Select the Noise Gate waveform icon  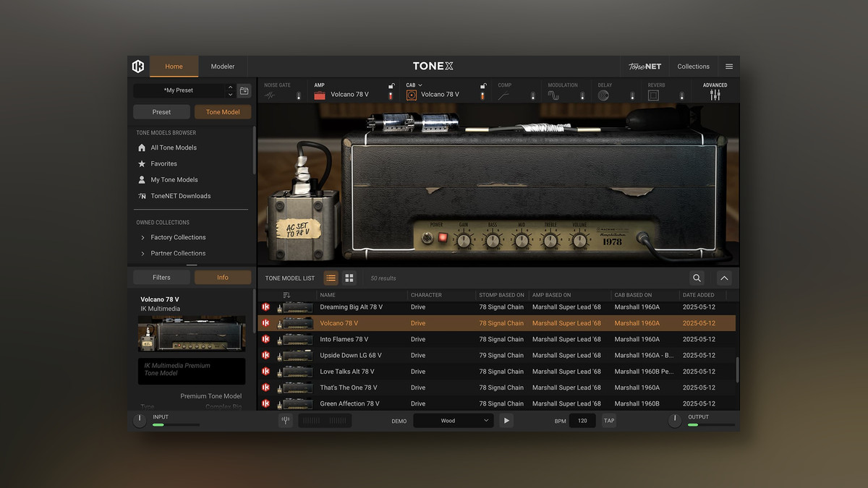point(271,95)
